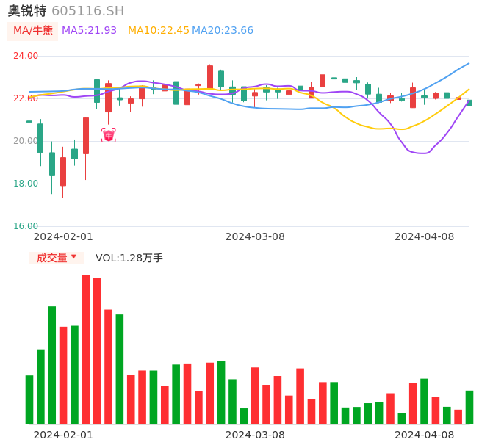Toggle the MA10:22.45 yellow legend label

(158, 31)
